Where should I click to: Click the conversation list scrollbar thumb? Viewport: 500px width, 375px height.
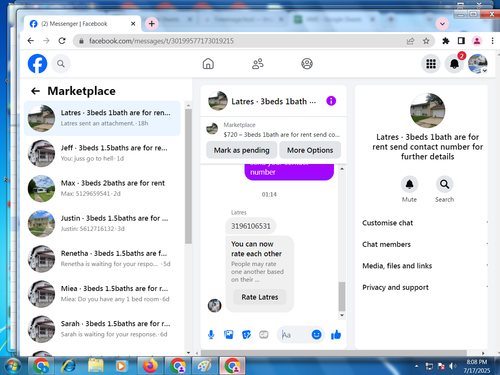click(188, 176)
